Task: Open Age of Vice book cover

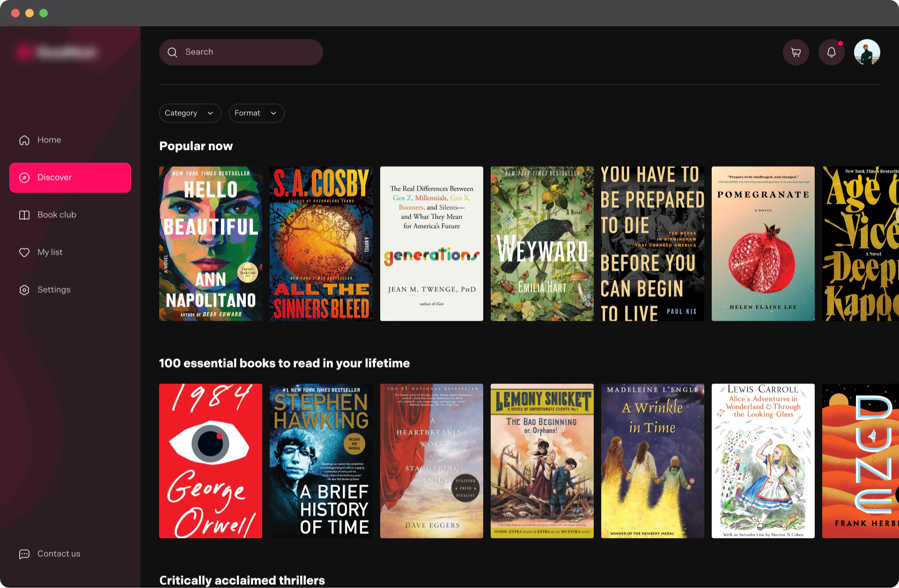Action: pos(861,243)
